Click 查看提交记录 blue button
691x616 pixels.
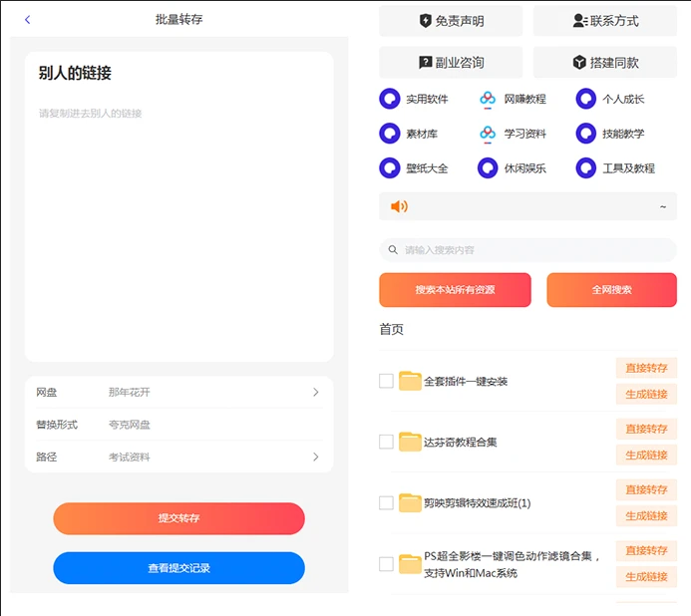178,568
